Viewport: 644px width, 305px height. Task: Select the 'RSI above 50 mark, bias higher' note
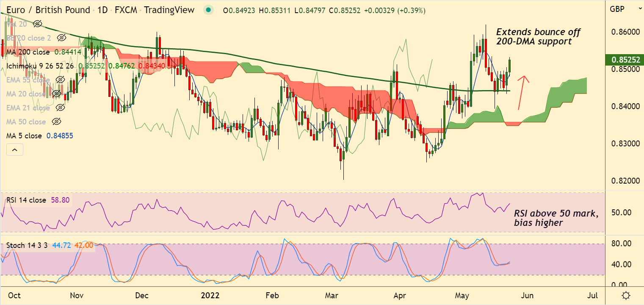click(x=556, y=218)
